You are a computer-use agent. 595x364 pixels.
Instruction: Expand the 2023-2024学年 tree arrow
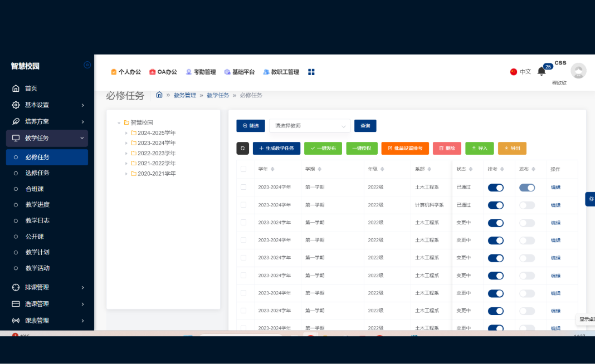coord(126,143)
